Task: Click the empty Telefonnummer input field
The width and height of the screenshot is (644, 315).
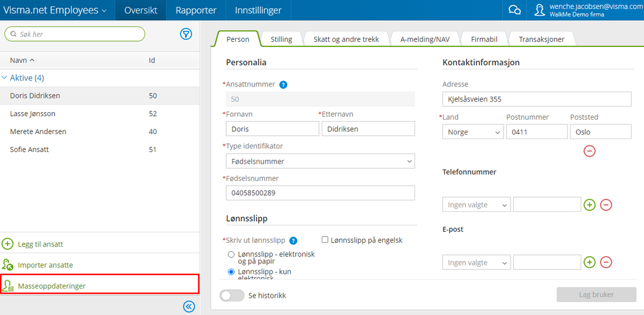Action: tap(547, 204)
